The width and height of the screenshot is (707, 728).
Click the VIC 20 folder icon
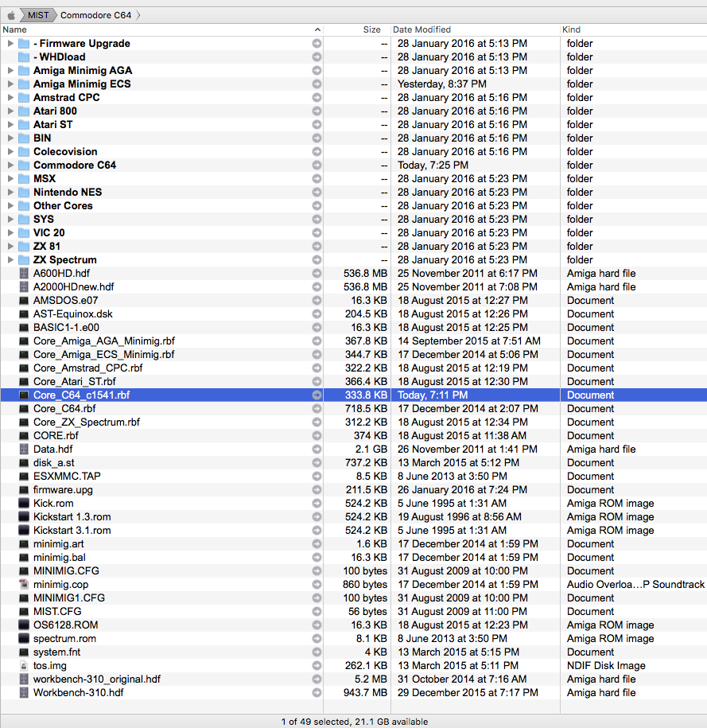tap(24, 232)
